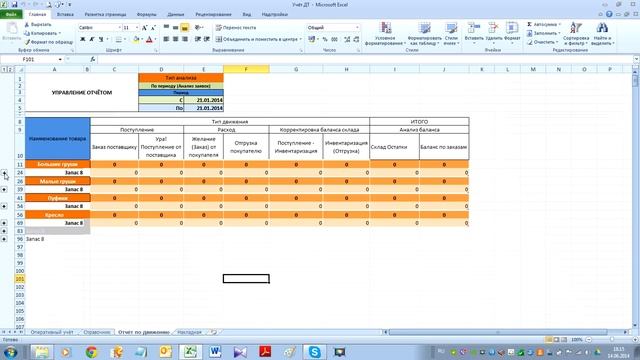Image resolution: width=640 pixels, height=360 pixels.
Task: Toggle bold formatting
Action: click(82, 39)
